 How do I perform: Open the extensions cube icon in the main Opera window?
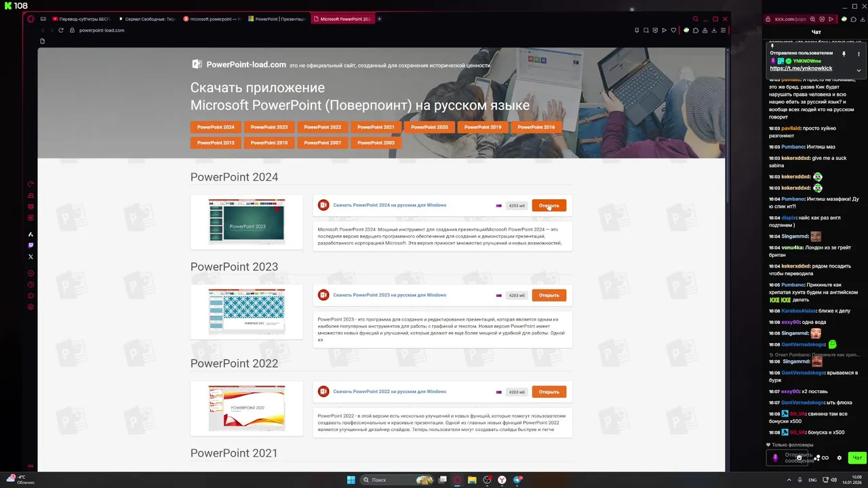[696, 30]
